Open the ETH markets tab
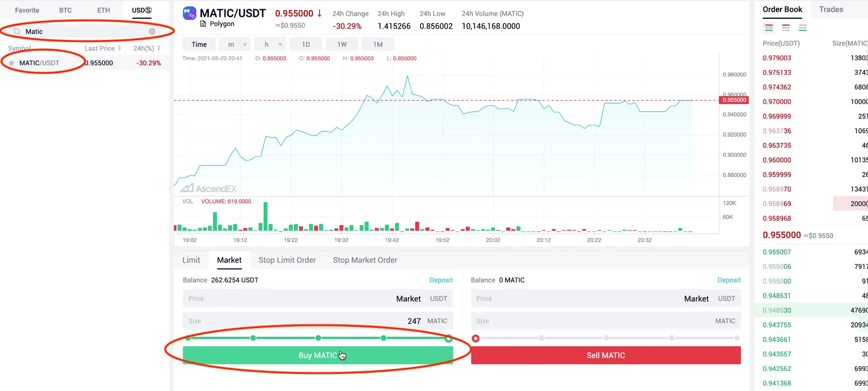The width and height of the screenshot is (868, 391). (x=104, y=10)
